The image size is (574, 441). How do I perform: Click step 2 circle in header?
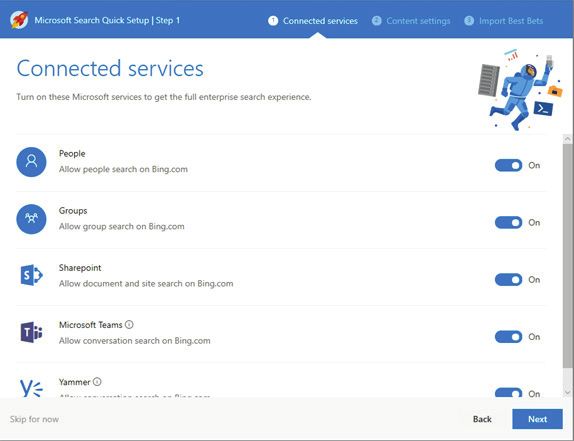[376, 21]
